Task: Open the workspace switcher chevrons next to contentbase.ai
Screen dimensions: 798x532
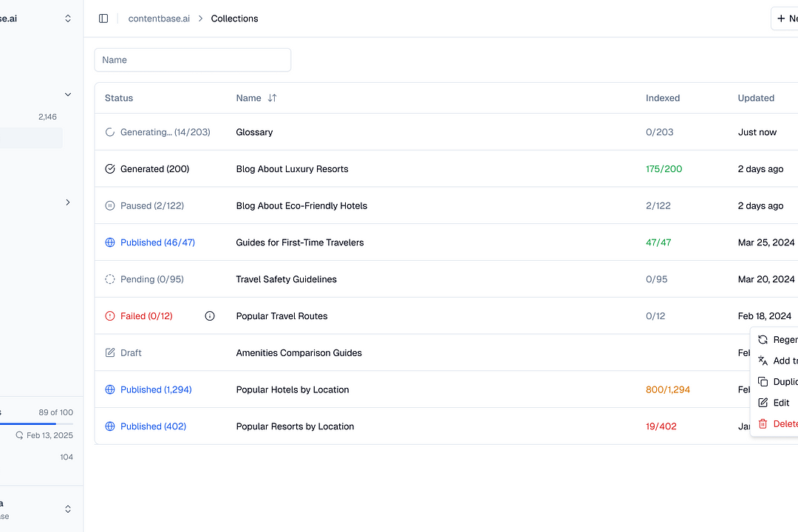Action: (x=67, y=18)
